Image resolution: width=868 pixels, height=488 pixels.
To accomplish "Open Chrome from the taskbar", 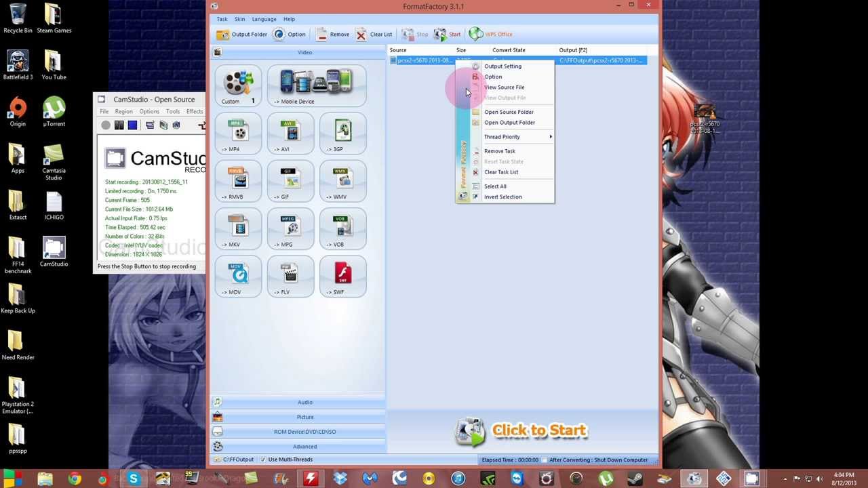I will tap(74, 479).
